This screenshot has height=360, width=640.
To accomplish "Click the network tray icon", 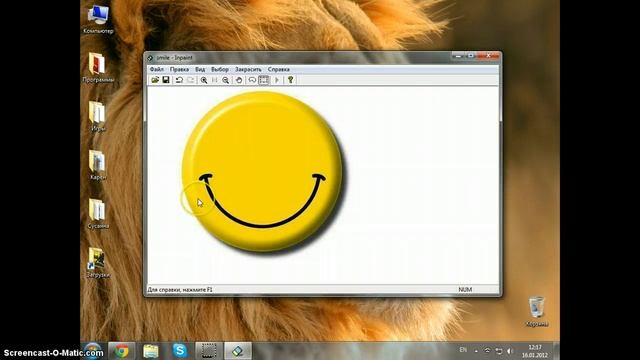I will (499, 351).
